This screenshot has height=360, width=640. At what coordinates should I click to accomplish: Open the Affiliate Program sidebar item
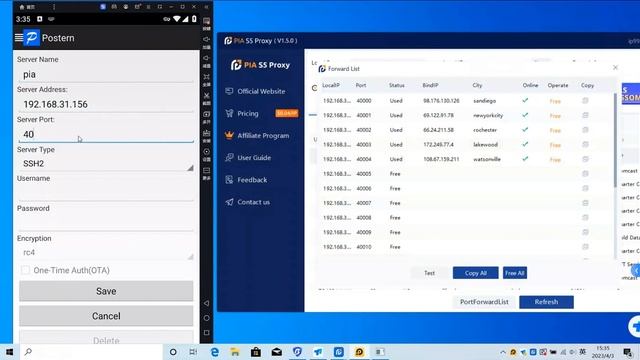tap(257, 136)
